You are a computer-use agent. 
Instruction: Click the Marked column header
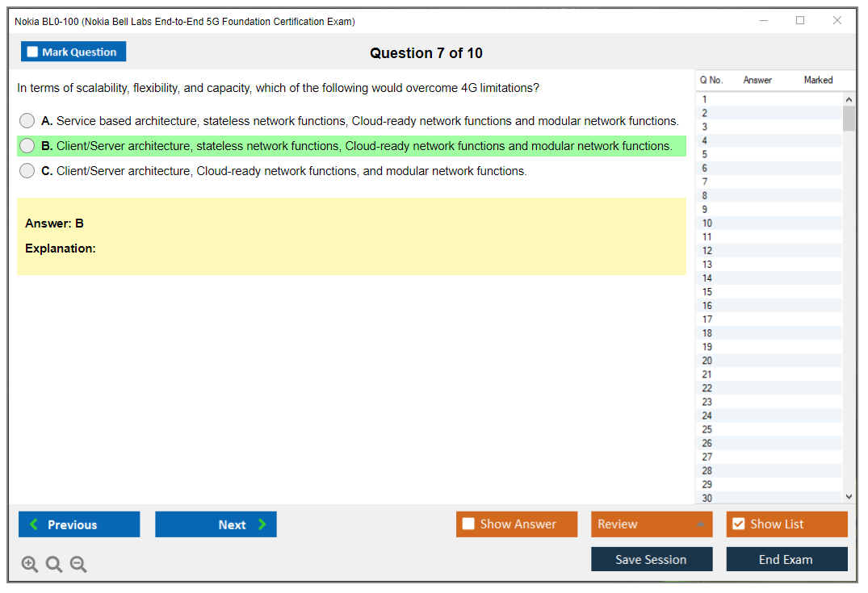[x=818, y=80]
